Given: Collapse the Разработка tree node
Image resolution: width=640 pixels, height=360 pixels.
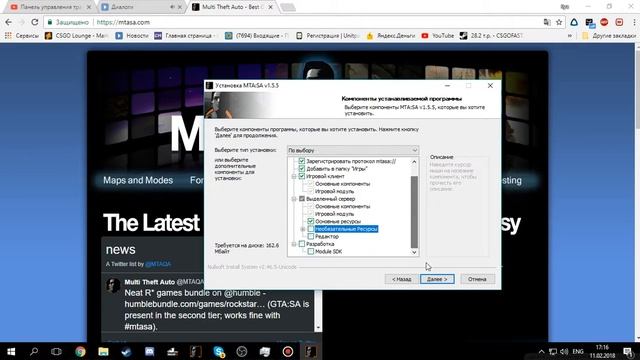Looking at the screenshot, I should (293, 244).
